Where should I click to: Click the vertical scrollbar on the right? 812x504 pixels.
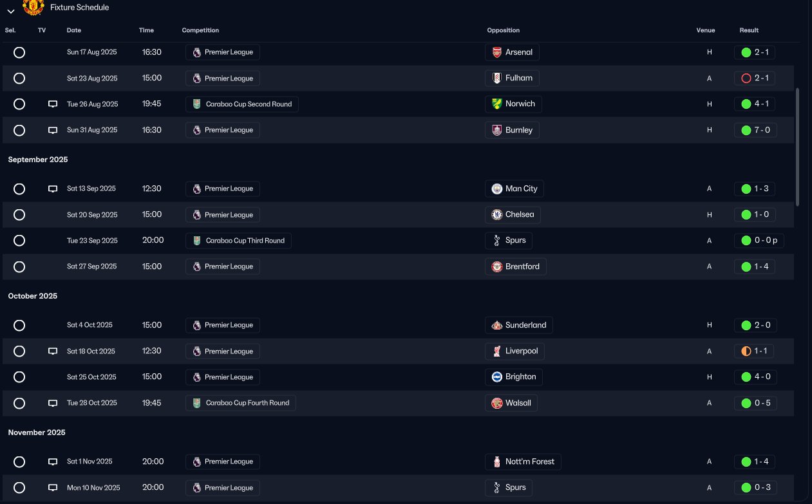point(798,147)
